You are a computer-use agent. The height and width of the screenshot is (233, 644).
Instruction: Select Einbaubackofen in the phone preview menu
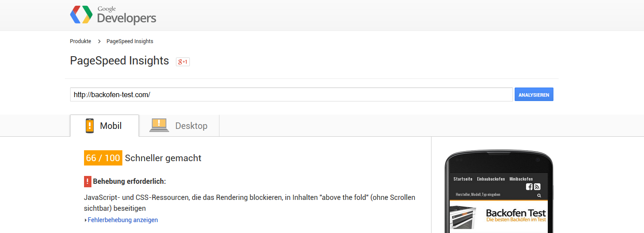(x=491, y=179)
